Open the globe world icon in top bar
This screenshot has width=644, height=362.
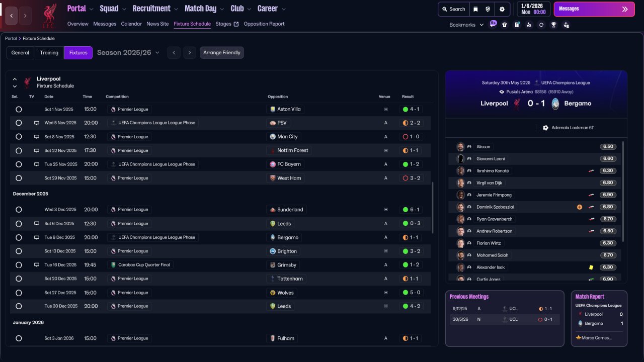coord(488,9)
